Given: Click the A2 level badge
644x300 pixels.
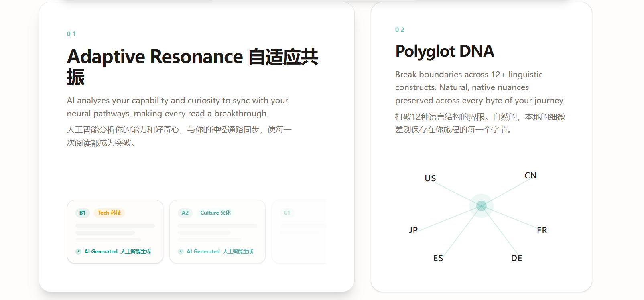Looking at the screenshot, I should point(185,213).
